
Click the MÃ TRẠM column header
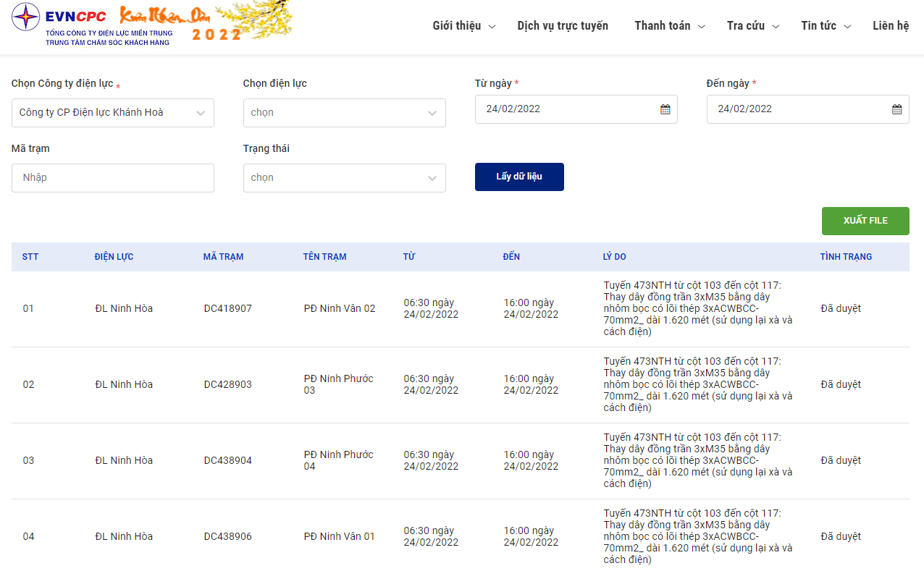223,257
